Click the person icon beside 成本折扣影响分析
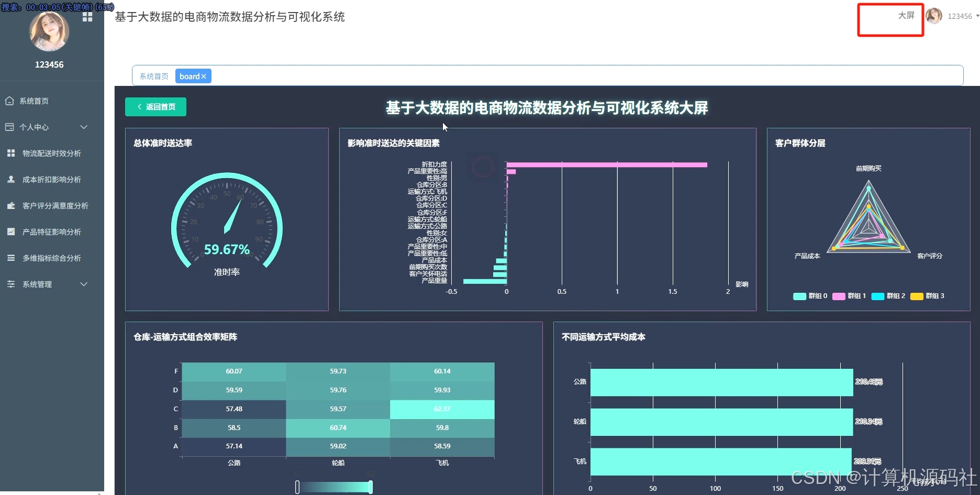This screenshot has height=495, width=980. pos(10,179)
